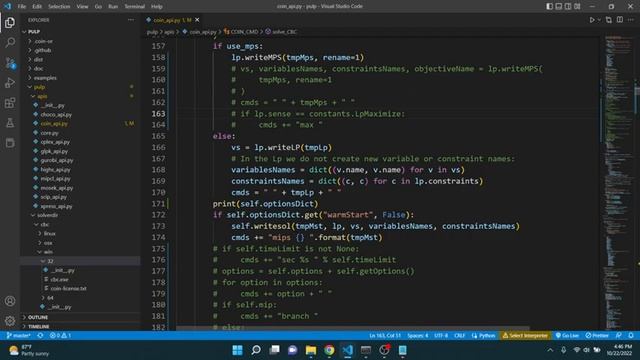Open the View menu
The image size is (640, 360).
pyautogui.click(x=82, y=7)
